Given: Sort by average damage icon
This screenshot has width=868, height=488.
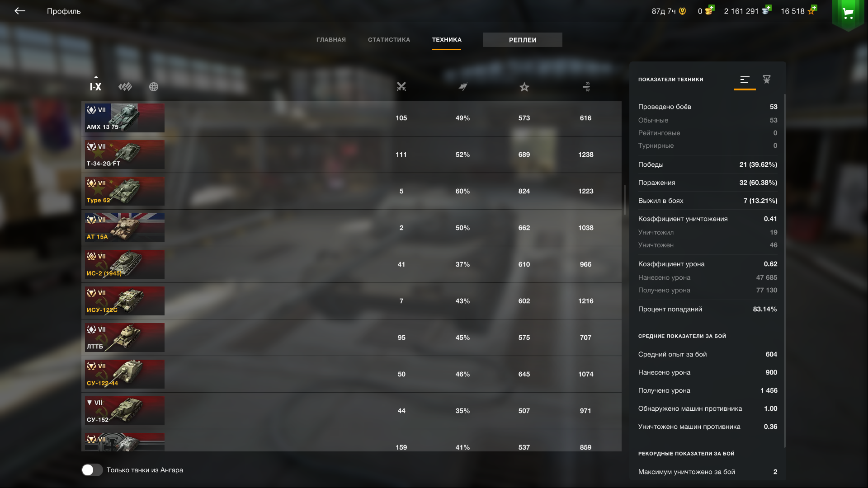Looking at the screenshot, I should pyautogui.click(x=586, y=87).
